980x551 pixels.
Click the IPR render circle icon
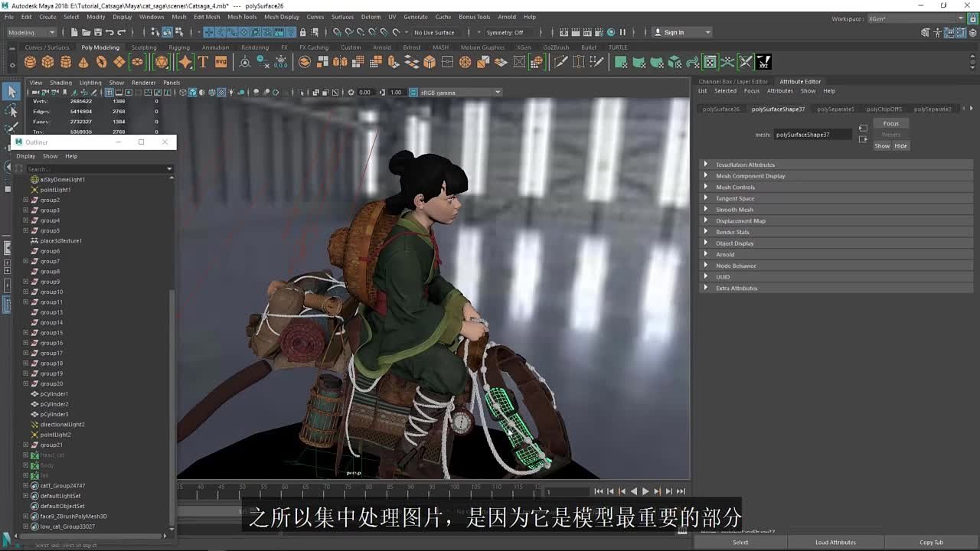pos(611,32)
